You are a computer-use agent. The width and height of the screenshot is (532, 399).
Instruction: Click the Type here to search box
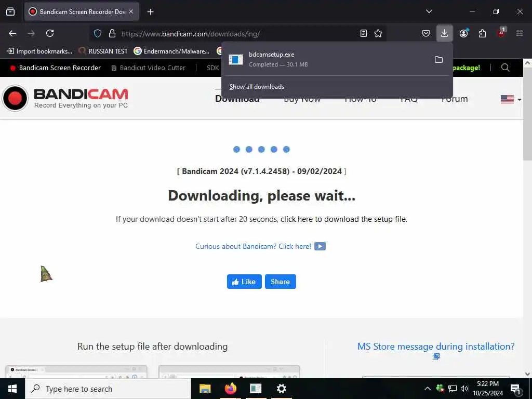point(108,389)
